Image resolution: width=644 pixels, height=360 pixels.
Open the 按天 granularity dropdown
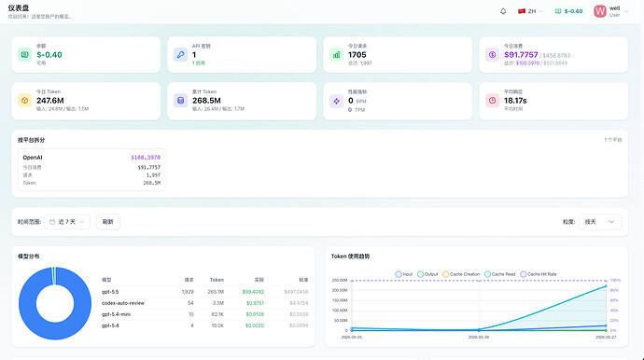click(599, 222)
